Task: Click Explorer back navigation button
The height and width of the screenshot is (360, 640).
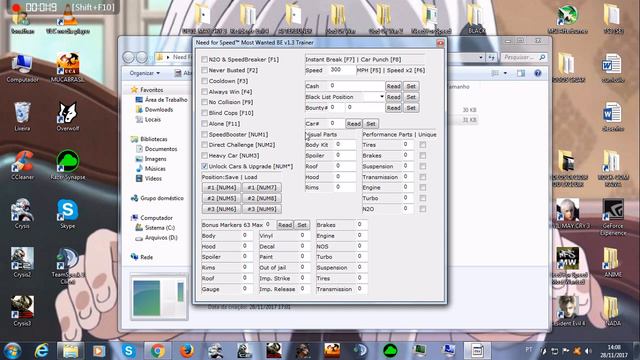Action: (128, 57)
